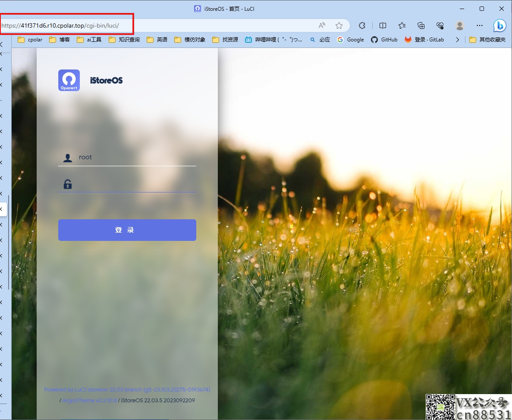Screen dimensions: 512x420
Task: Toggle Split screen icon in toolbar
Action: click(383, 25)
